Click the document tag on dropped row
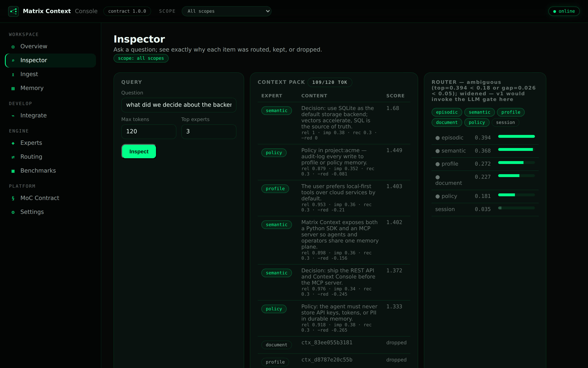Screen dimensions: 588x368 [276, 345]
